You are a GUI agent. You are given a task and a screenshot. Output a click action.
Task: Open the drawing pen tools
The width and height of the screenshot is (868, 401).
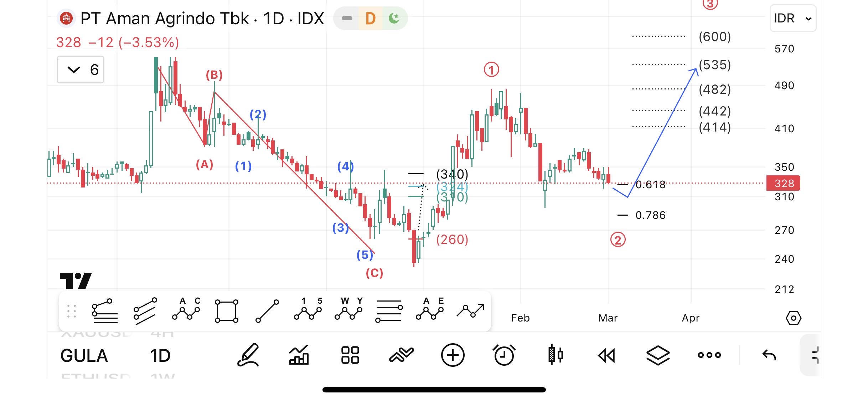[x=248, y=355]
